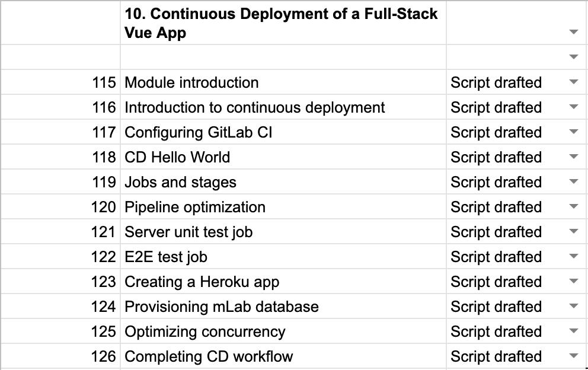Image resolution: width=588 pixels, height=370 pixels.
Task: Open status dropdown for Module introduction row
Action: [x=573, y=82]
